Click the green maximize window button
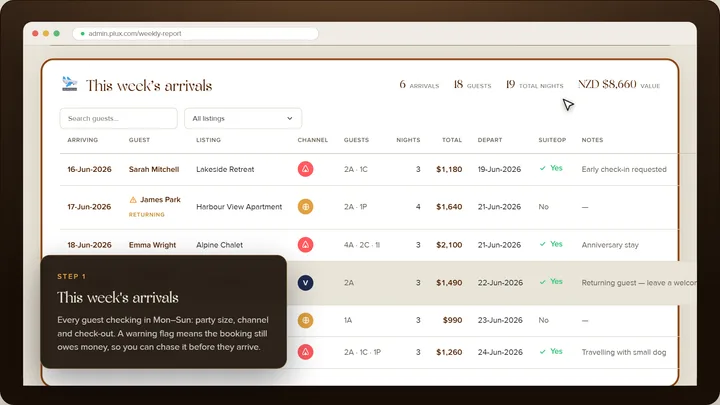The width and height of the screenshot is (720, 405). 56,34
